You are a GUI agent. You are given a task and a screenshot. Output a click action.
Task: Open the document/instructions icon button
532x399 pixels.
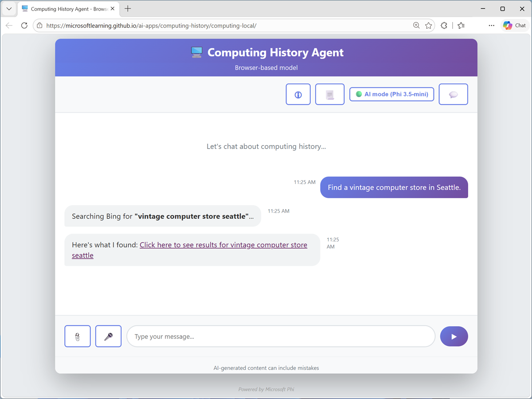[x=329, y=94]
